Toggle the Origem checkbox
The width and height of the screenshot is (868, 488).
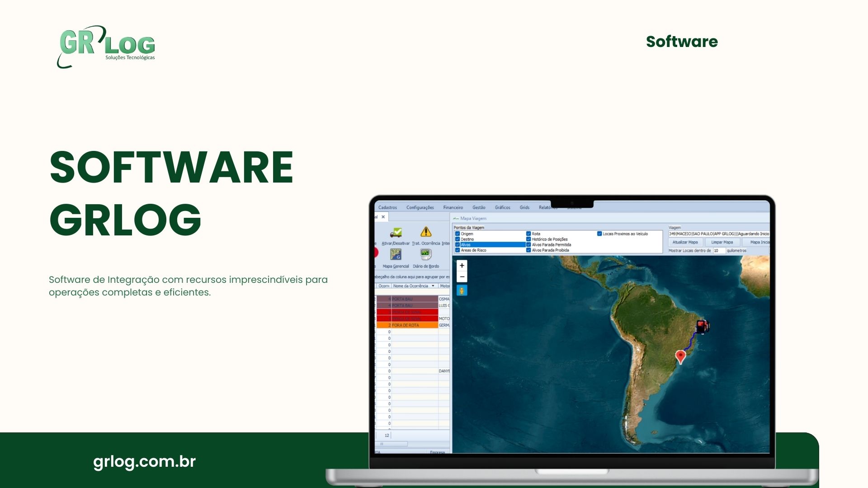click(458, 234)
